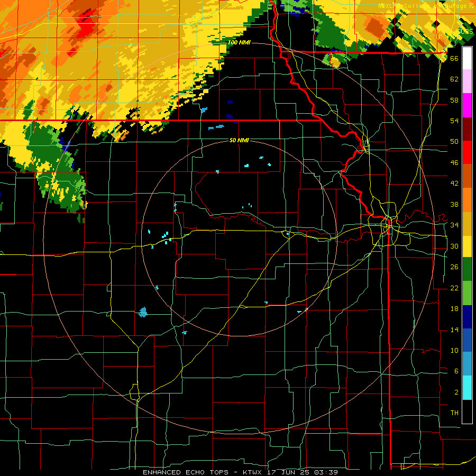
Task: Select the bright red legend swatch
Action: click(x=467, y=152)
